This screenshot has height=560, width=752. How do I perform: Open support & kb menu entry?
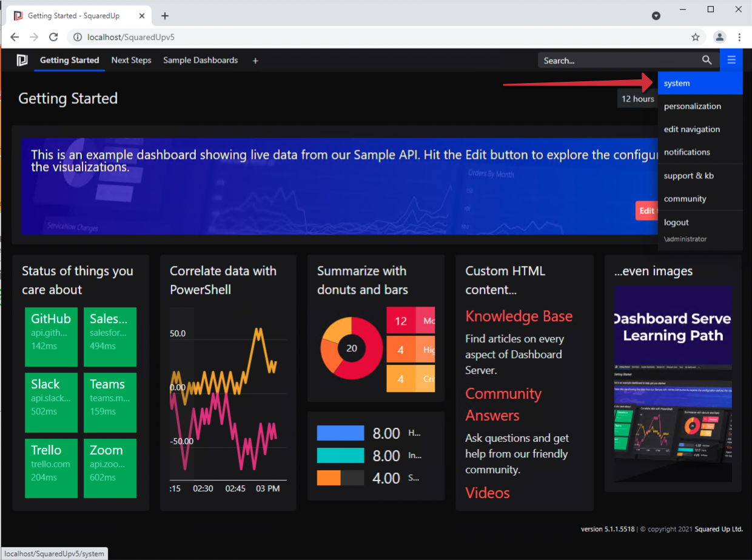[700, 176]
